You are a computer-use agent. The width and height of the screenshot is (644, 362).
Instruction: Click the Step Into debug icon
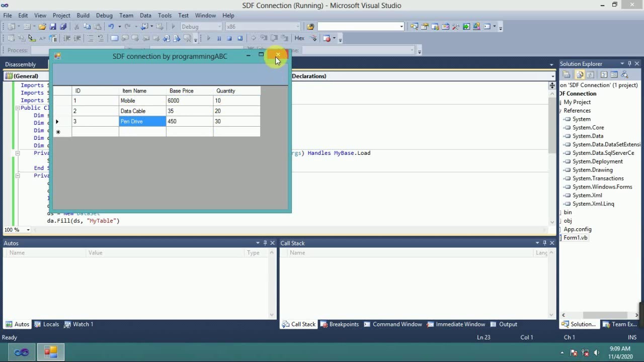(x=264, y=38)
